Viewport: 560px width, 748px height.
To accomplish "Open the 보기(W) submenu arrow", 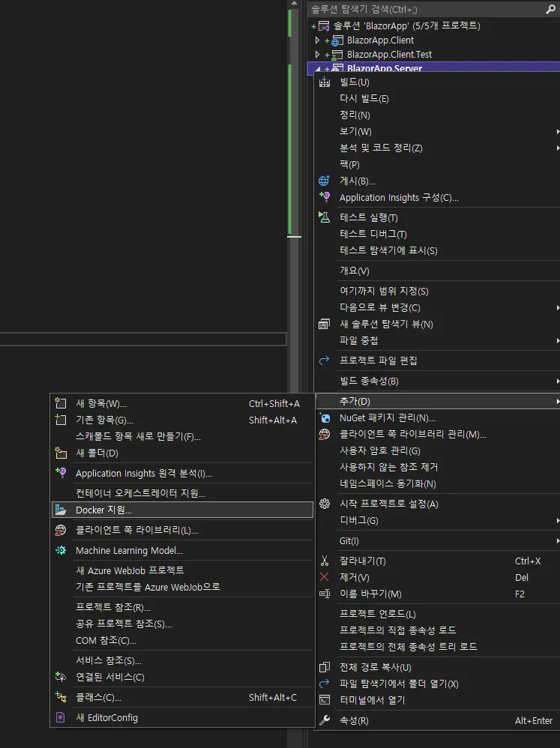I will 557,131.
